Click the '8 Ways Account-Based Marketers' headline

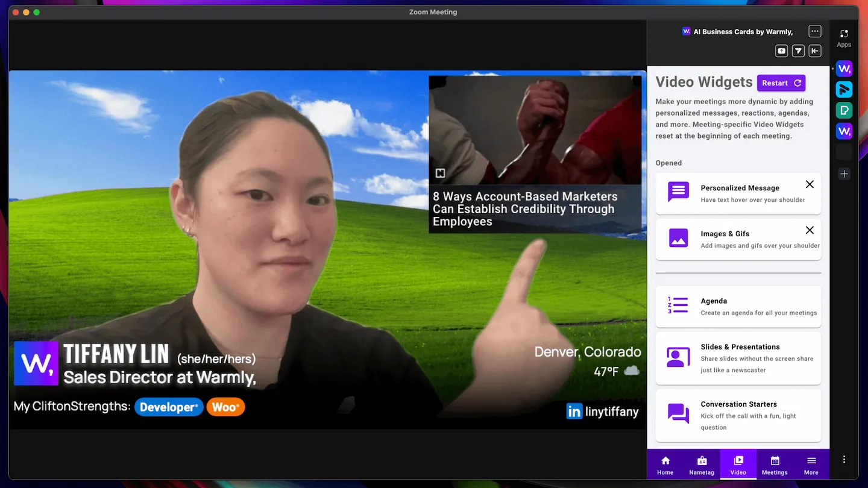click(524, 209)
